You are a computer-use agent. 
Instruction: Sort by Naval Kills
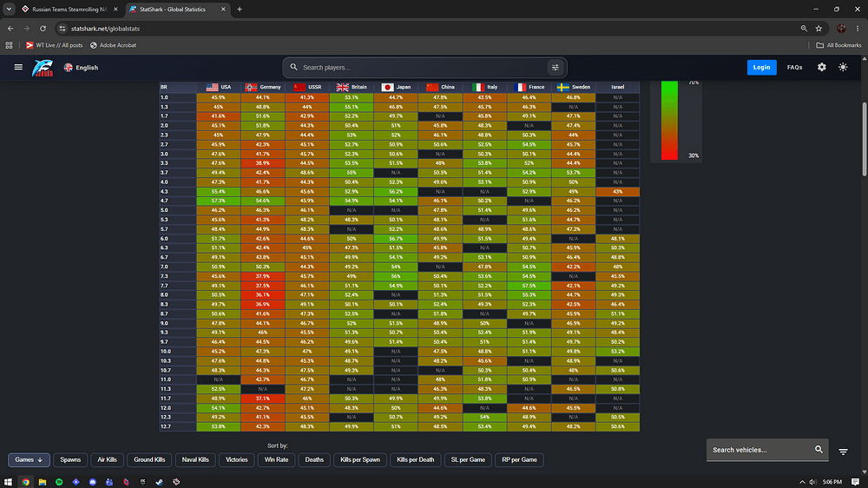[195, 459]
